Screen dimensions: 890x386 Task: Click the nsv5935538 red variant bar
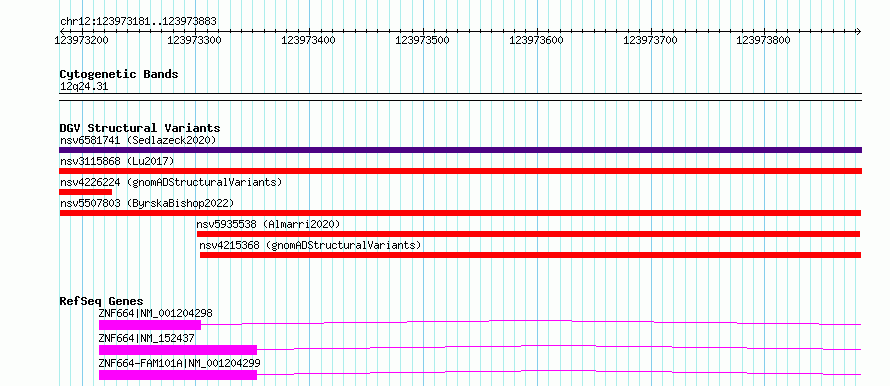528,234
